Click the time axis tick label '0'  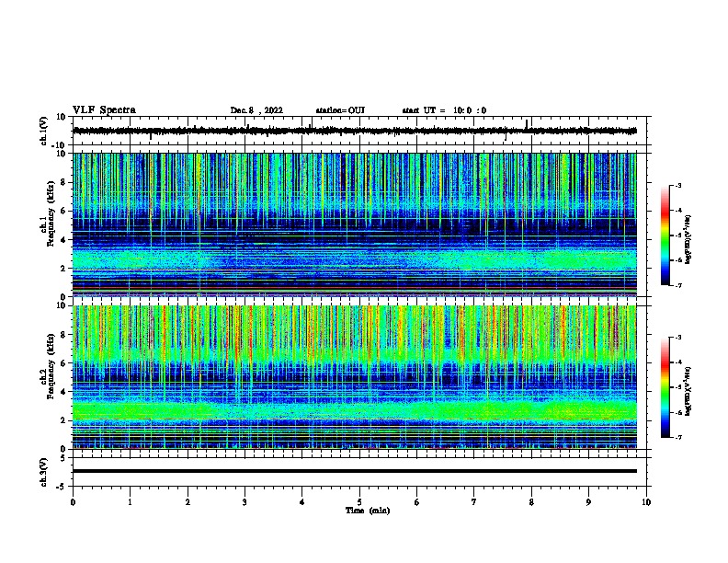pos(73,502)
